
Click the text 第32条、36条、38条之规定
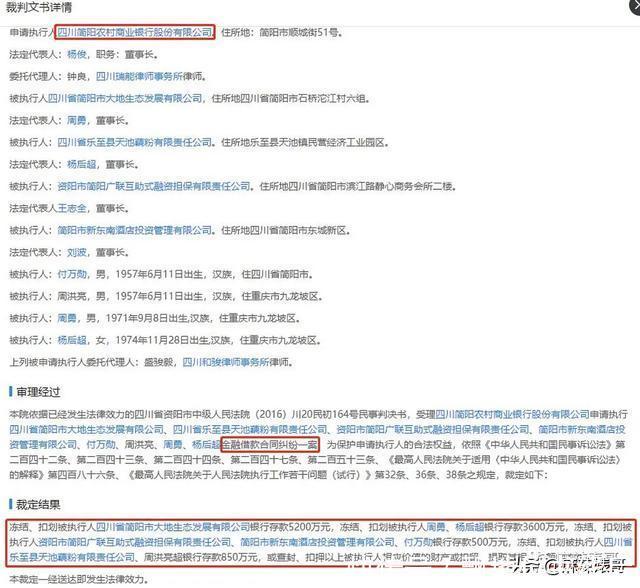[x=435, y=475]
